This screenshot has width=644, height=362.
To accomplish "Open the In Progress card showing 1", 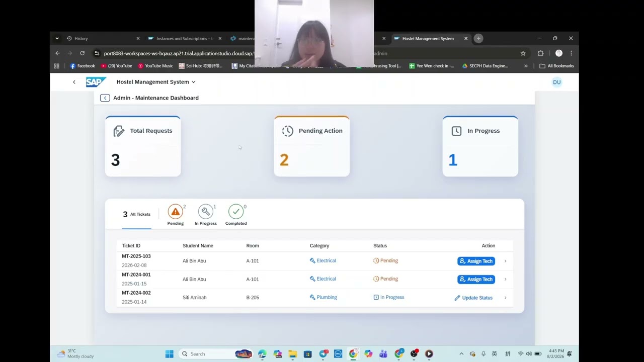I will point(480,146).
